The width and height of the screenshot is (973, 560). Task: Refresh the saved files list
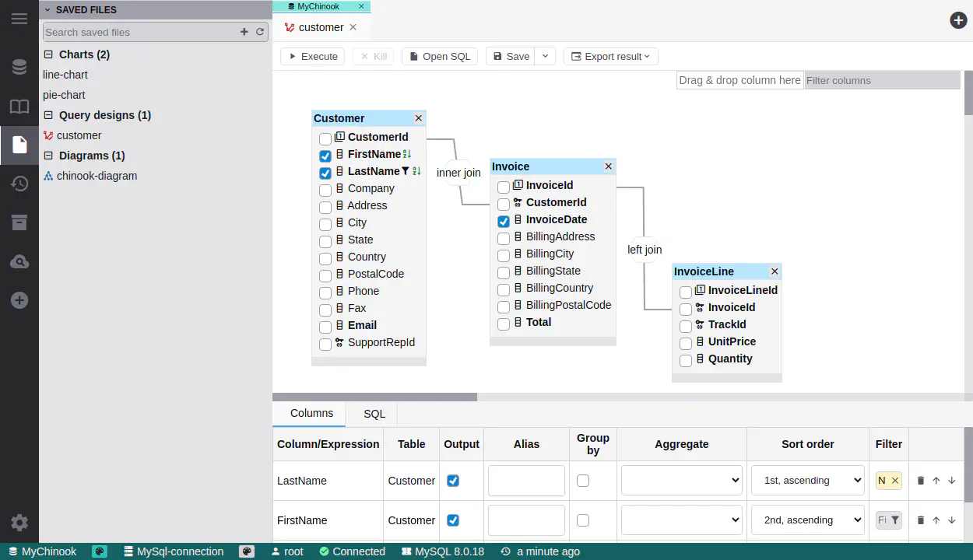260,32
